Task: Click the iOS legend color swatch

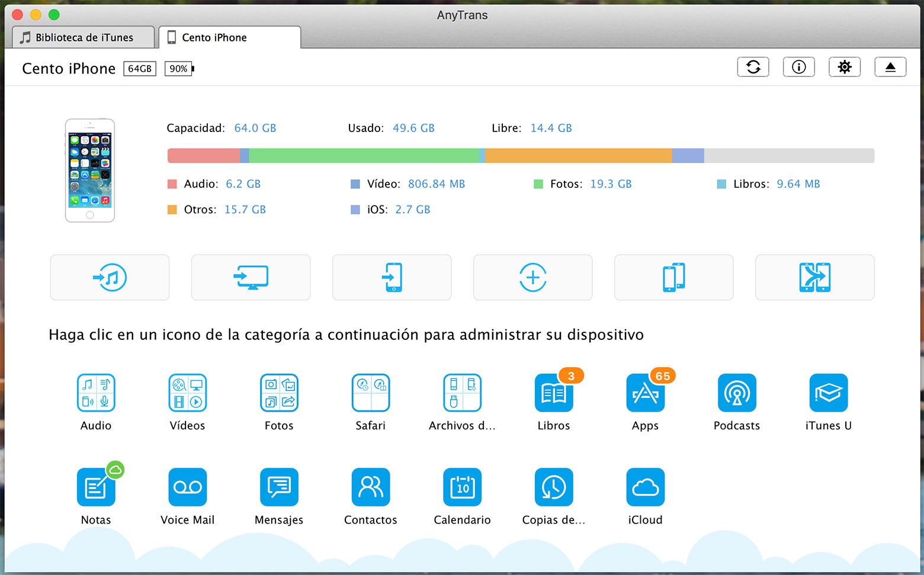Action: pos(355,210)
